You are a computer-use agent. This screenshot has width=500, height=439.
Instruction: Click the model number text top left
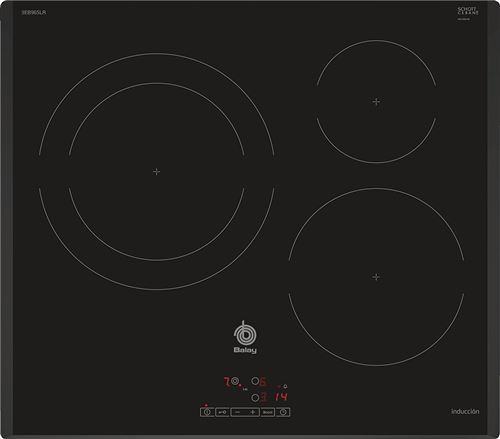tap(34, 12)
